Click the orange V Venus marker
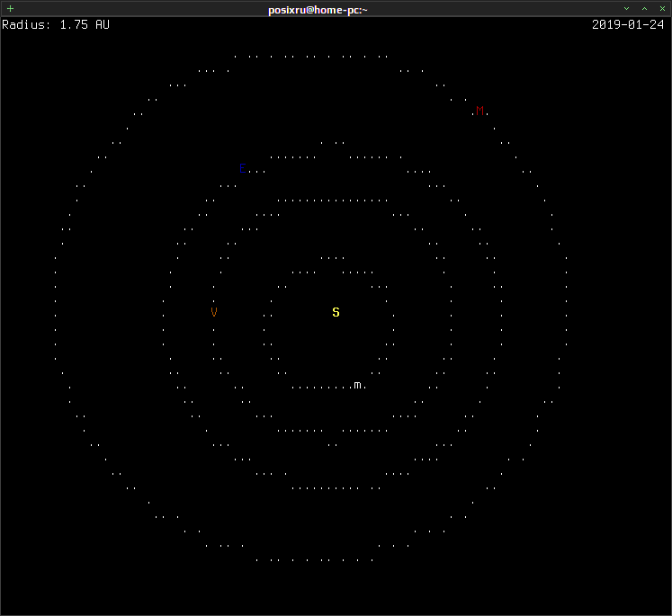Viewport: 672px width, 616px height. tap(214, 312)
